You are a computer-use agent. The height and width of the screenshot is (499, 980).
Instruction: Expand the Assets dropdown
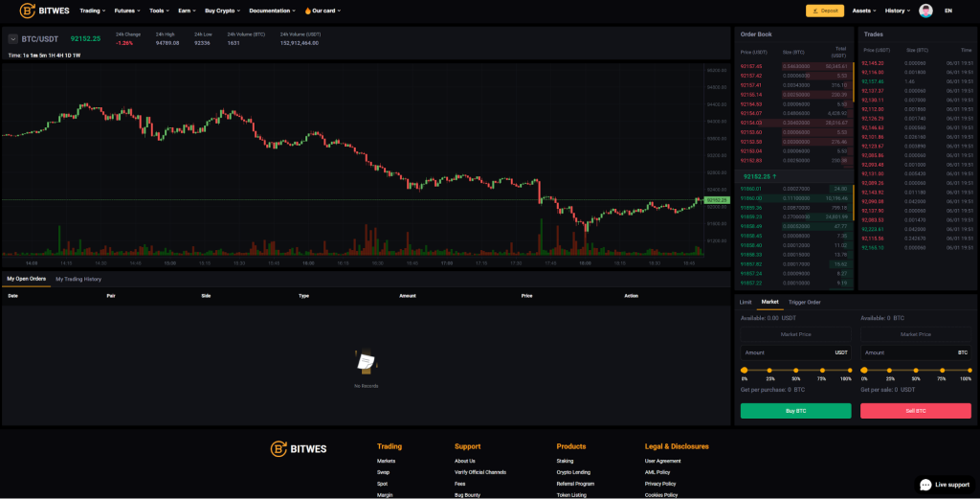coord(863,11)
